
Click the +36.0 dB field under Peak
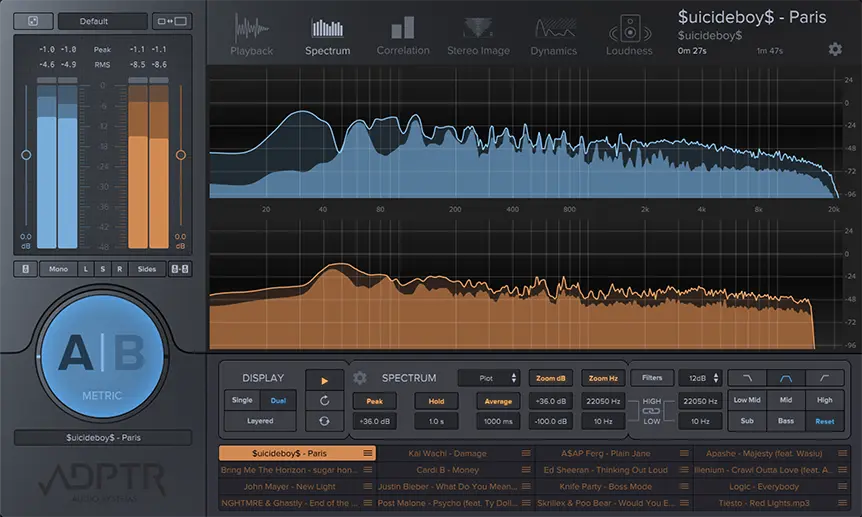(x=374, y=421)
